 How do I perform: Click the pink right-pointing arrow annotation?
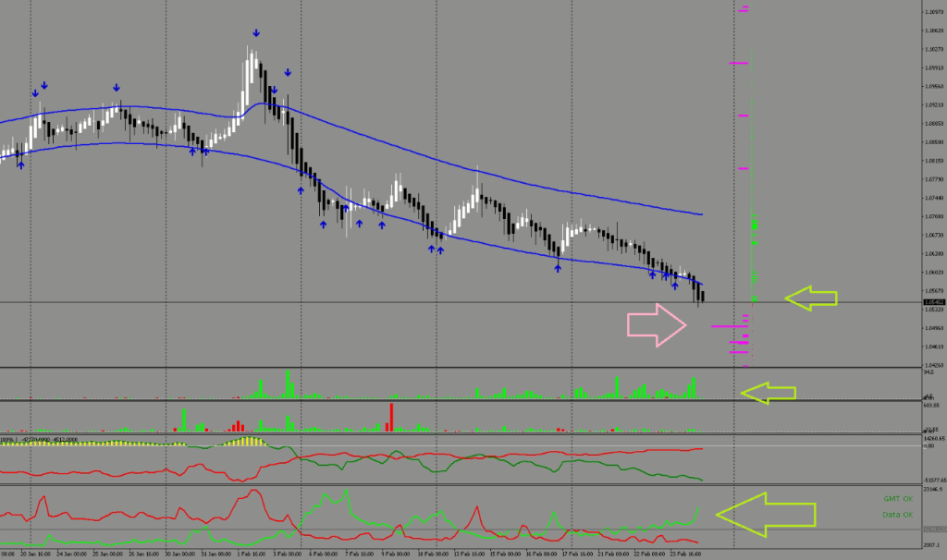coord(657,325)
